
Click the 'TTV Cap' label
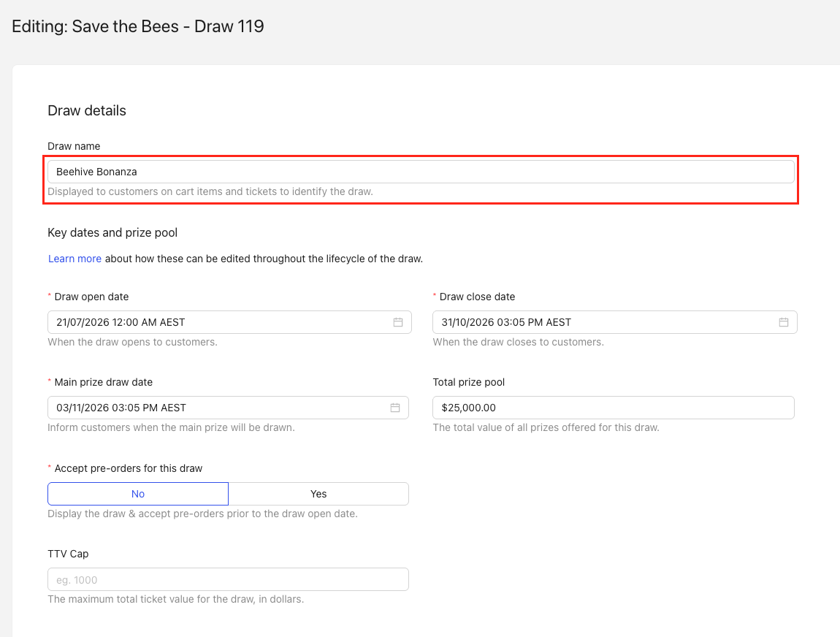coord(68,554)
